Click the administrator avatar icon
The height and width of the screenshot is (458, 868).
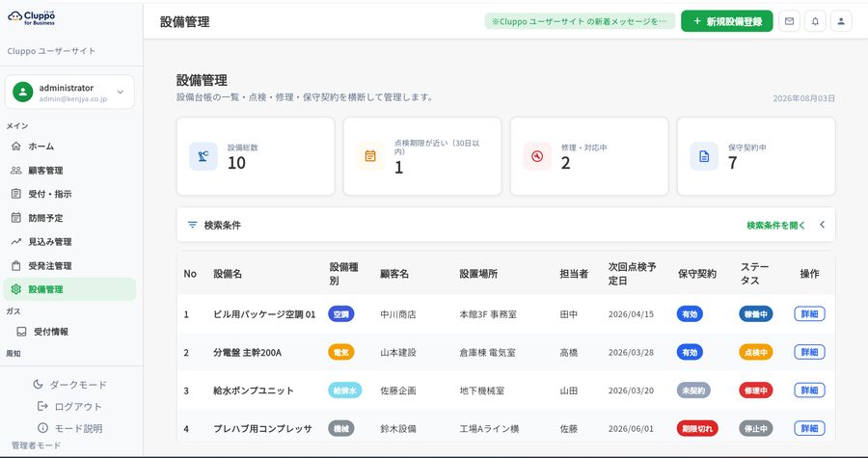(23, 93)
